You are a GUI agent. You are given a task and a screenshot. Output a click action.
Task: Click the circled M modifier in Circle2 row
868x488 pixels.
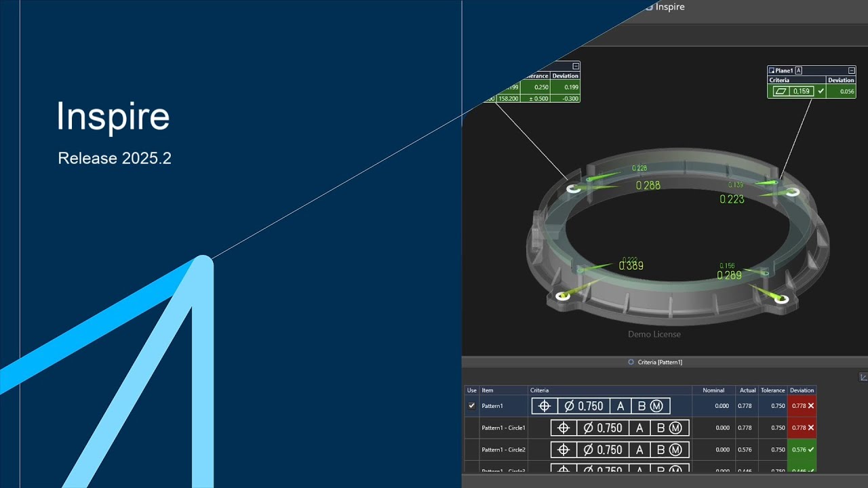pyautogui.click(x=675, y=449)
